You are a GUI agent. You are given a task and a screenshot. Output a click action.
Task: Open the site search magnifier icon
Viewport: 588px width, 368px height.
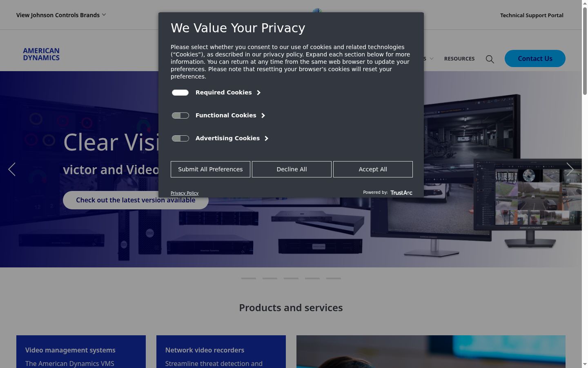(x=490, y=59)
